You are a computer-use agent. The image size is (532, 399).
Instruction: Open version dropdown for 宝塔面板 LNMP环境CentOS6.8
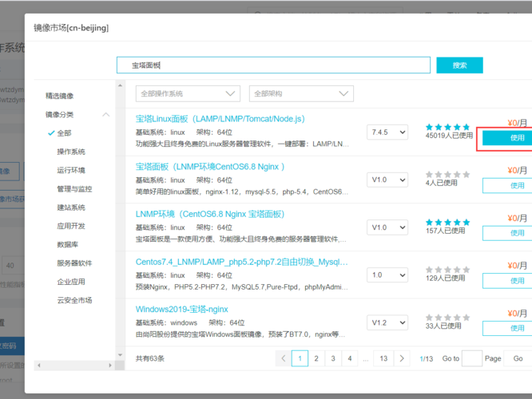[387, 180]
